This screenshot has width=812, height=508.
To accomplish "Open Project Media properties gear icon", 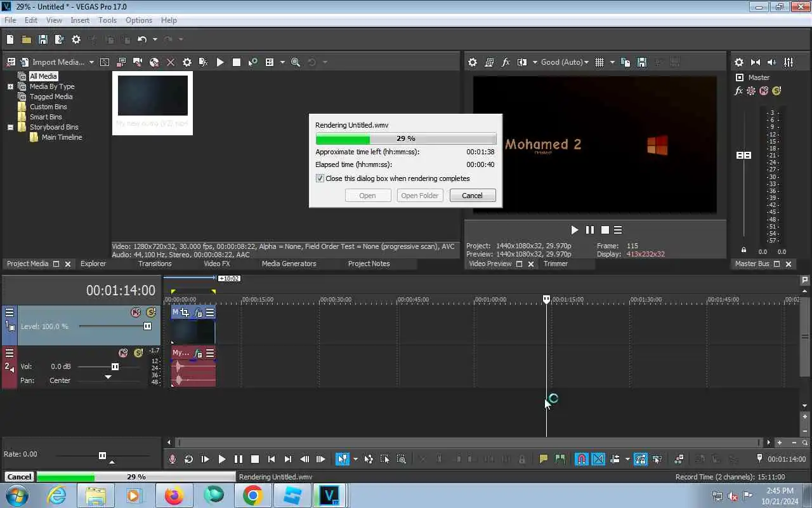I will 187,62.
